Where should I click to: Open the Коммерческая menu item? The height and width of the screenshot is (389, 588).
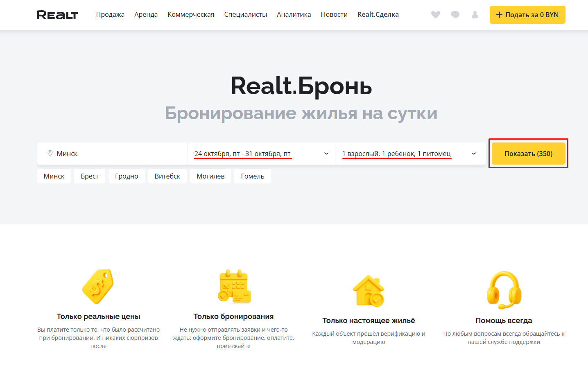(191, 15)
